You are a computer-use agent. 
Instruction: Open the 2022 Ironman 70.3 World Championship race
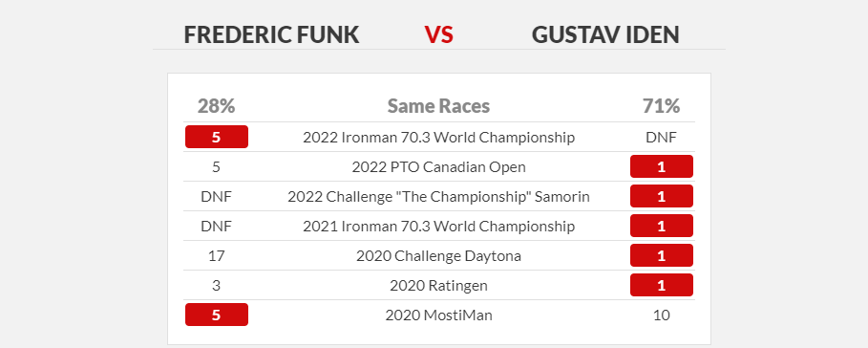(438, 137)
